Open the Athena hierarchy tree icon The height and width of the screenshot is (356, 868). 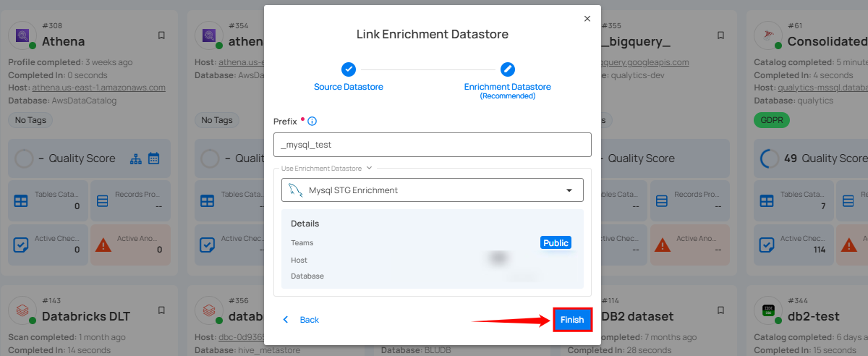coord(136,158)
